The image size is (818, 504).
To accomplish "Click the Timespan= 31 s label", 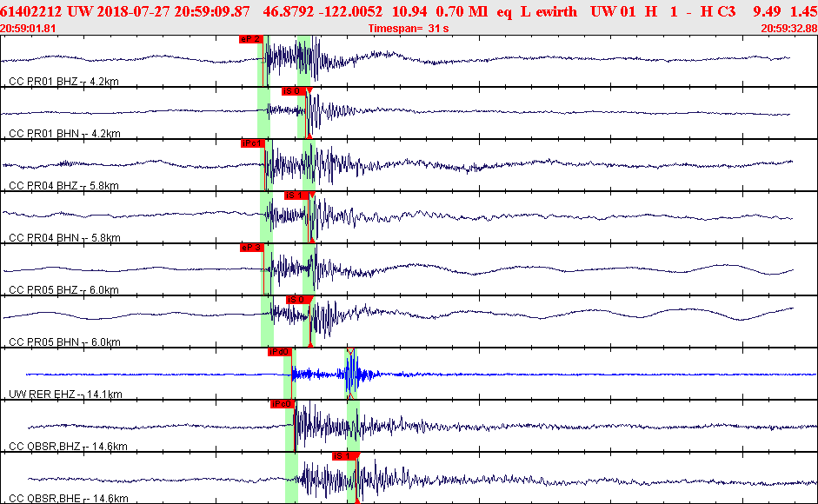I will (409, 28).
